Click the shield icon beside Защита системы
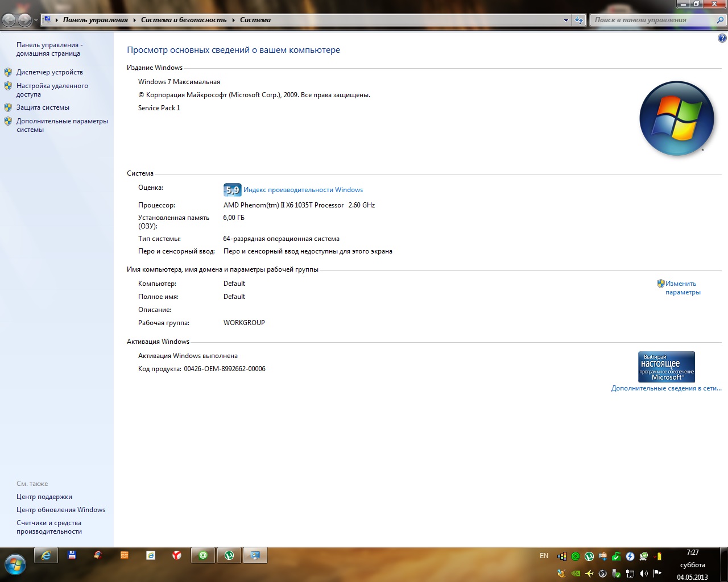 coord(8,107)
